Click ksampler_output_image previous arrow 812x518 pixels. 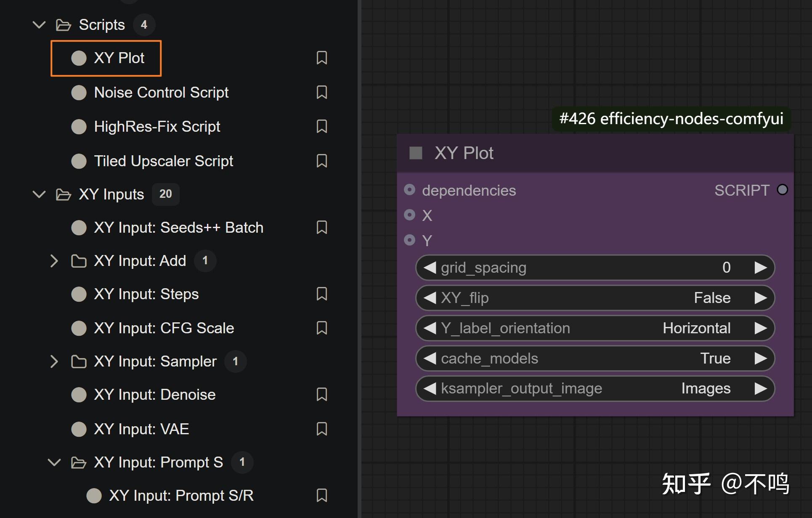click(430, 388)
